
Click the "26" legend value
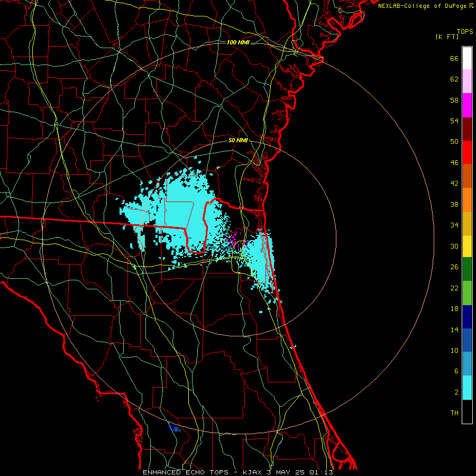pyautogui.click(x=454, y=267)
